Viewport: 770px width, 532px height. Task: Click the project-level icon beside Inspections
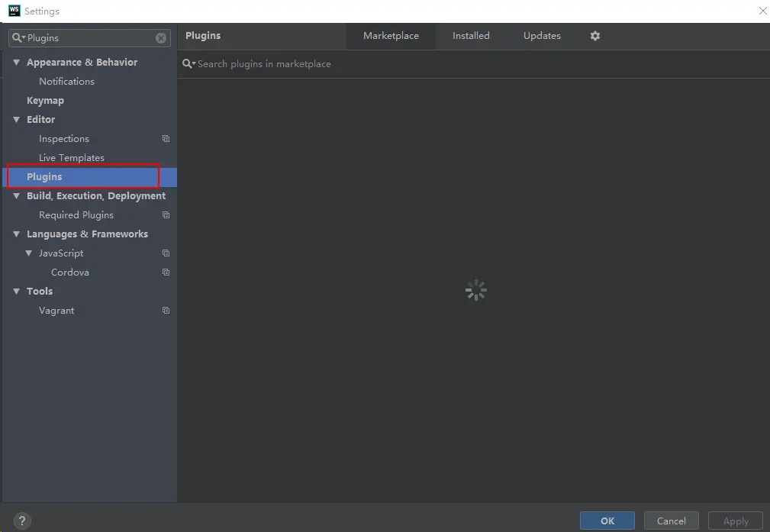(166, 139)
